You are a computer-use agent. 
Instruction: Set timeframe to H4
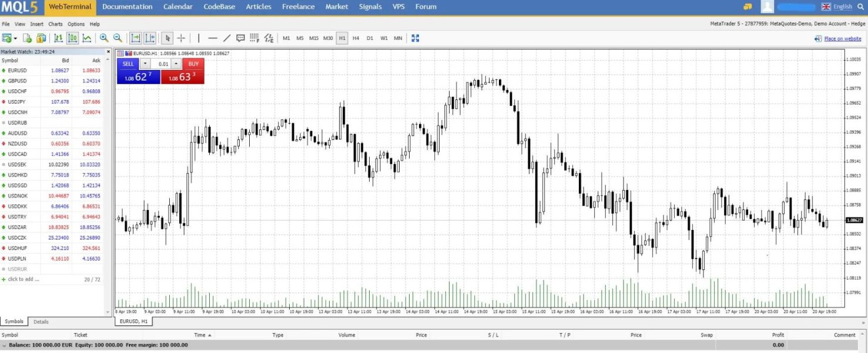click(356, 38)
